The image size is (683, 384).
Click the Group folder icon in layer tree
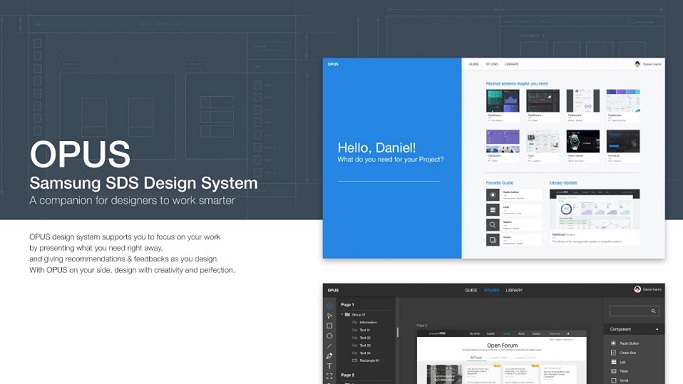(x=348, y=314)
